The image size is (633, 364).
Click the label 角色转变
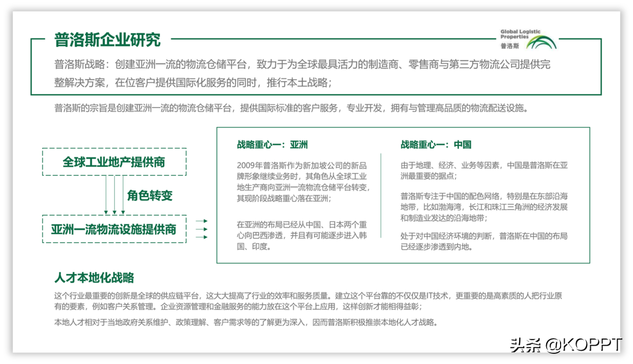coord(150,195)
